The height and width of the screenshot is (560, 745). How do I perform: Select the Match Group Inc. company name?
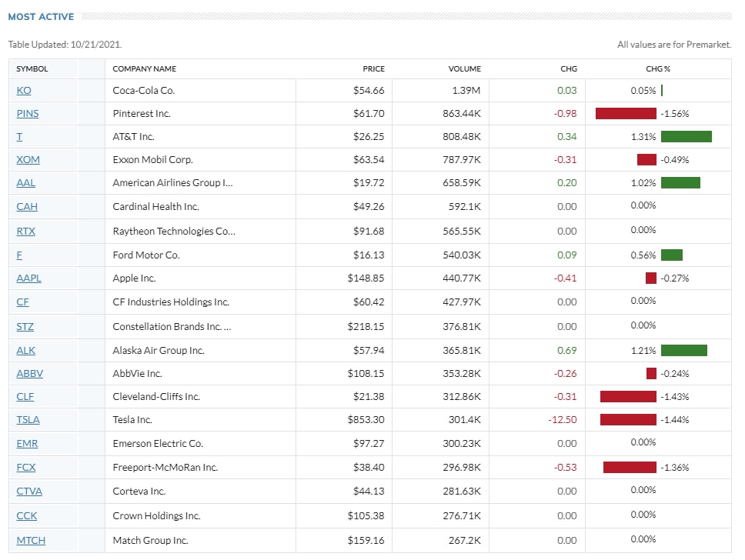(x=151, y=541)
